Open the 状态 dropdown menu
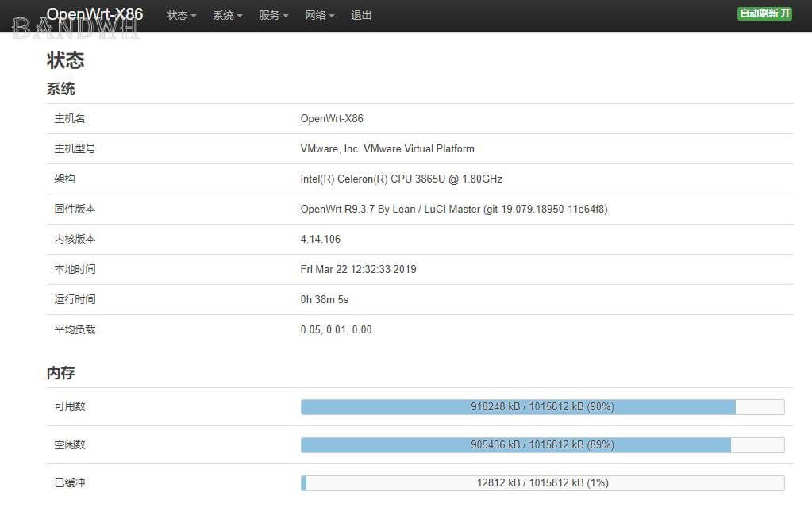 tap(181, 15)
